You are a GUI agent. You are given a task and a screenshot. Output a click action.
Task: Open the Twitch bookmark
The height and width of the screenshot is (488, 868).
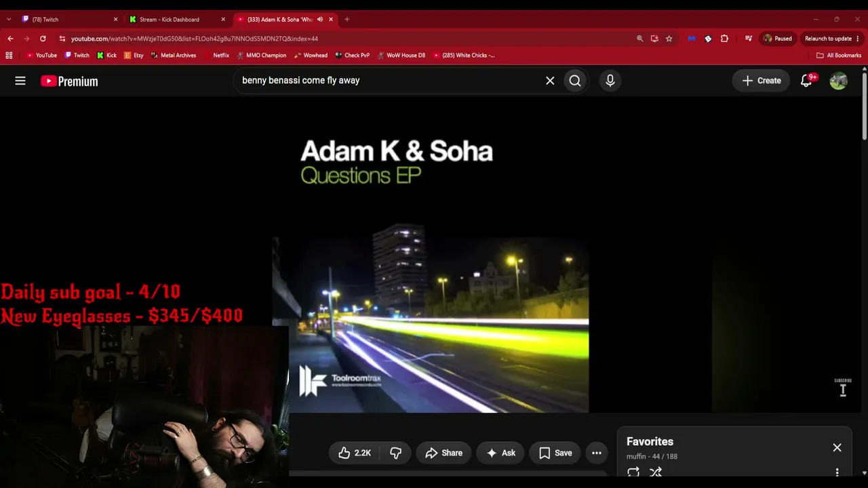pos(77,56)
